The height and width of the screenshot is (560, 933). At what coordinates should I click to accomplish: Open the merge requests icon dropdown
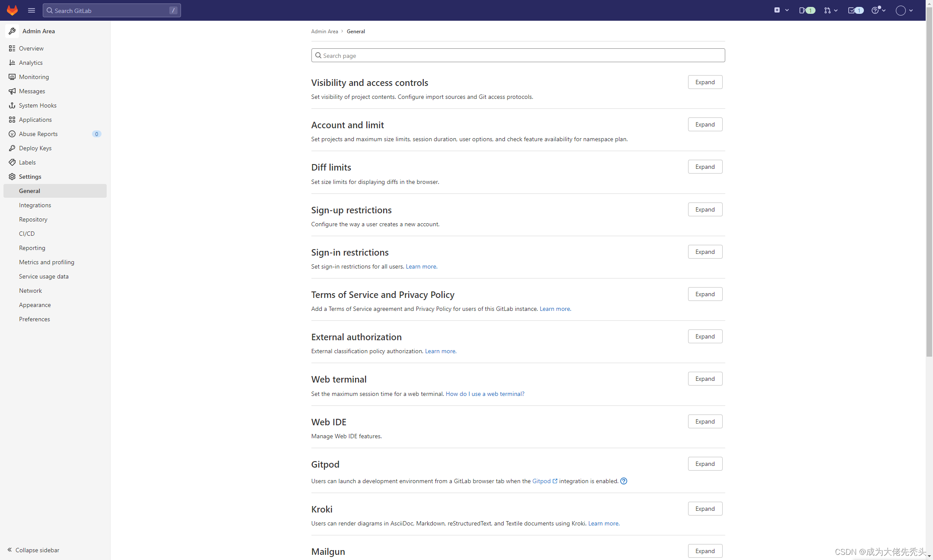pyautogui.click(x=831, y=10)
